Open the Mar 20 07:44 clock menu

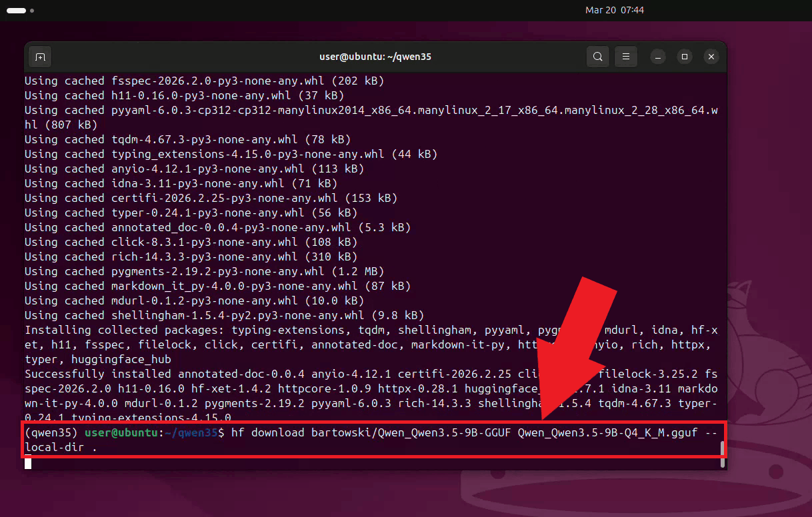(614, 10)
